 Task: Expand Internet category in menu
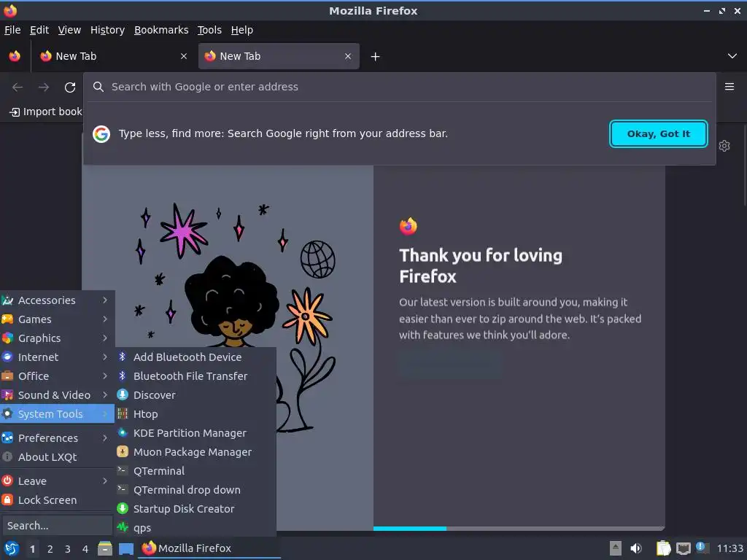[57, 357]
